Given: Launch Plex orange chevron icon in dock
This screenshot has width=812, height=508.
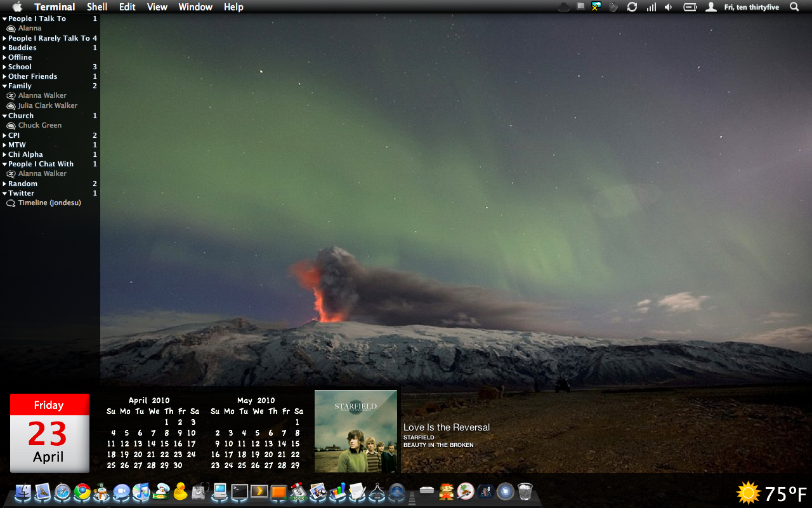Looking at the screenshot, I should tap(259, 491).
